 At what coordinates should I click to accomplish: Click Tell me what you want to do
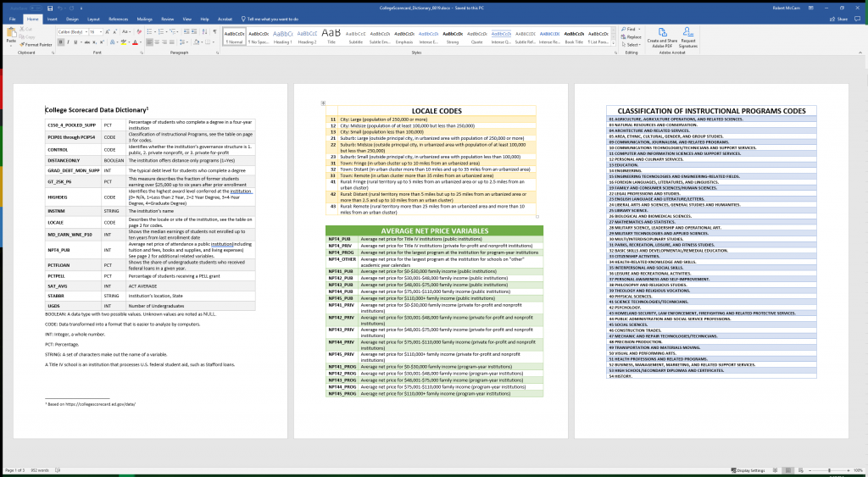click(x=270, y=19)
